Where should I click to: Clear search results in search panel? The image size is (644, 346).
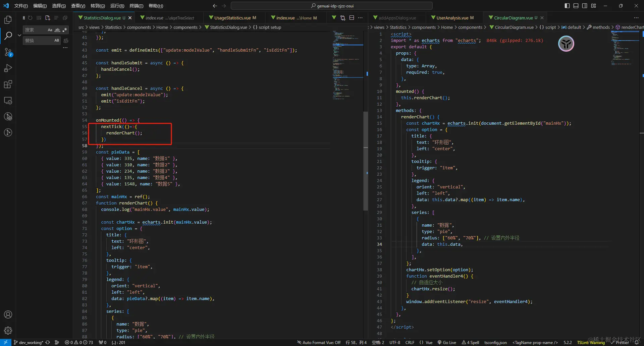39,18
